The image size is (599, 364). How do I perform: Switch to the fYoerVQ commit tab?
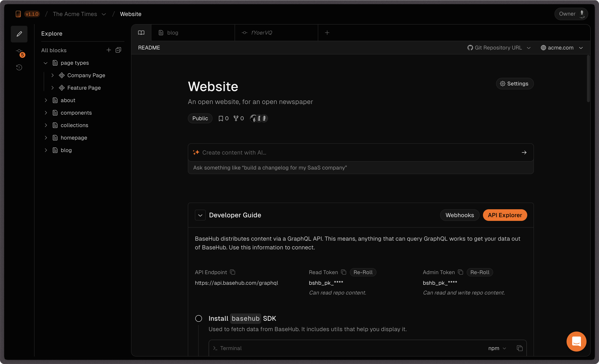point(276,33)
